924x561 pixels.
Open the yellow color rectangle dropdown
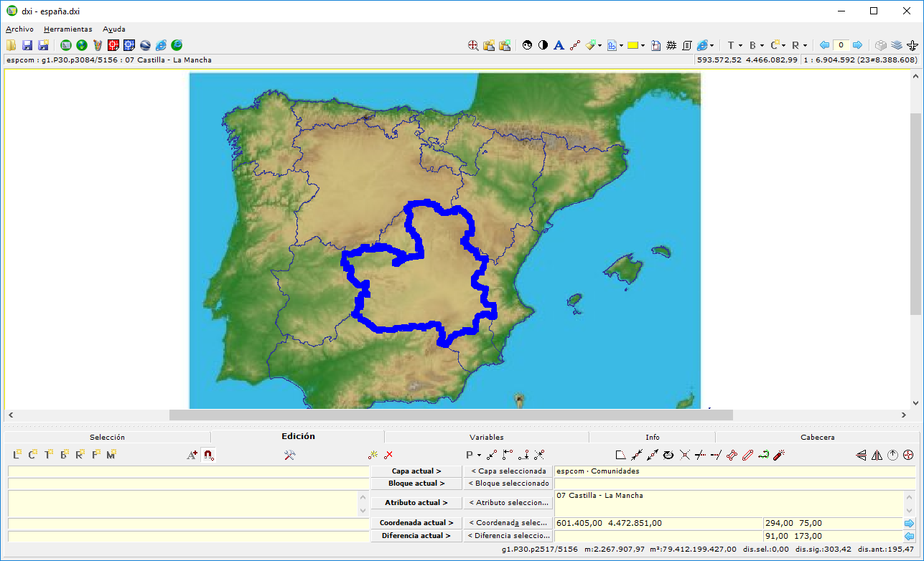pyautogui.click(x=643, y=45)
